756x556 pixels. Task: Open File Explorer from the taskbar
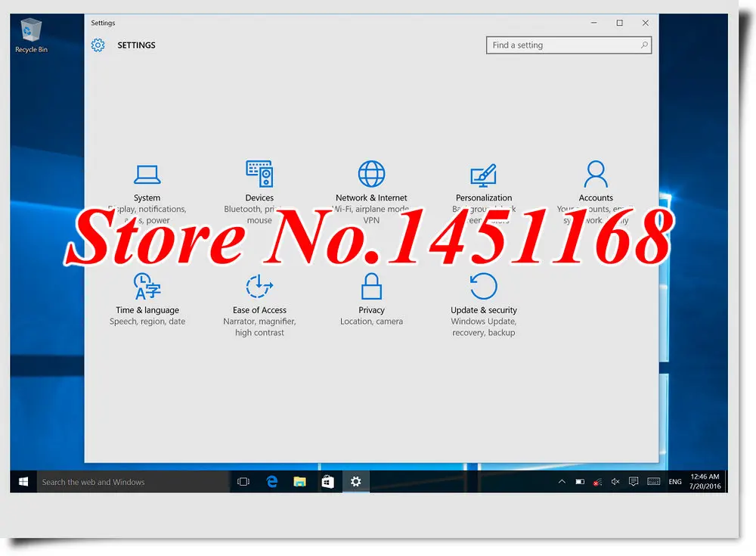click(x=299, y=482)
